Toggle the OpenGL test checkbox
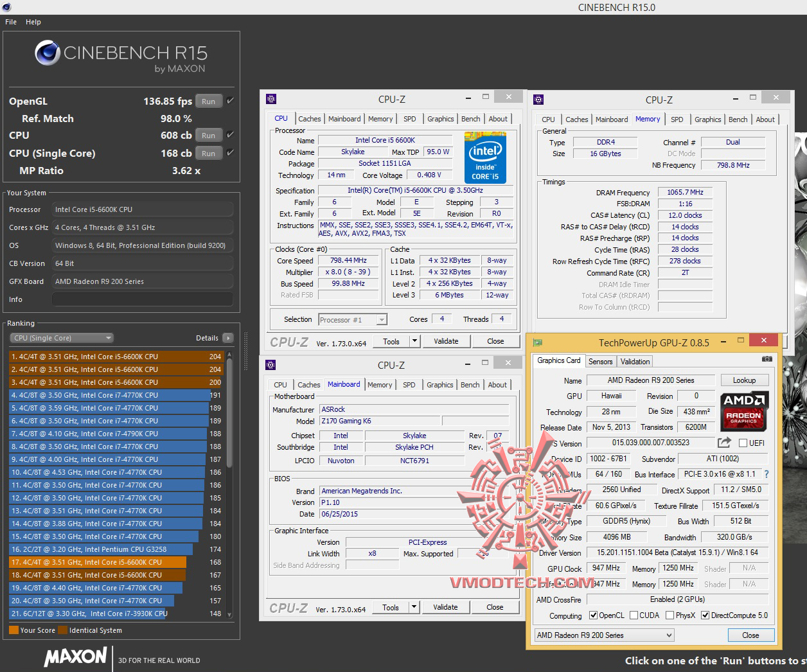This screenshot has height=672, width=807. pyautogui.click(x=230, y=101)
